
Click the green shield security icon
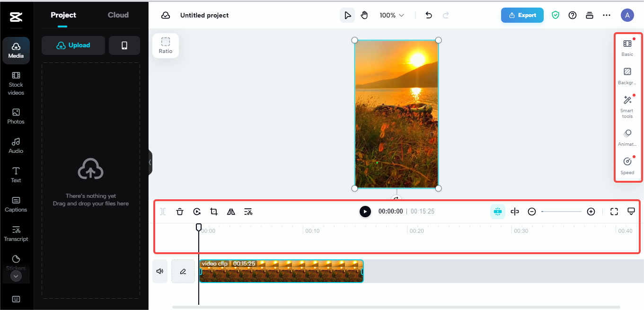(x=556, y=15)
